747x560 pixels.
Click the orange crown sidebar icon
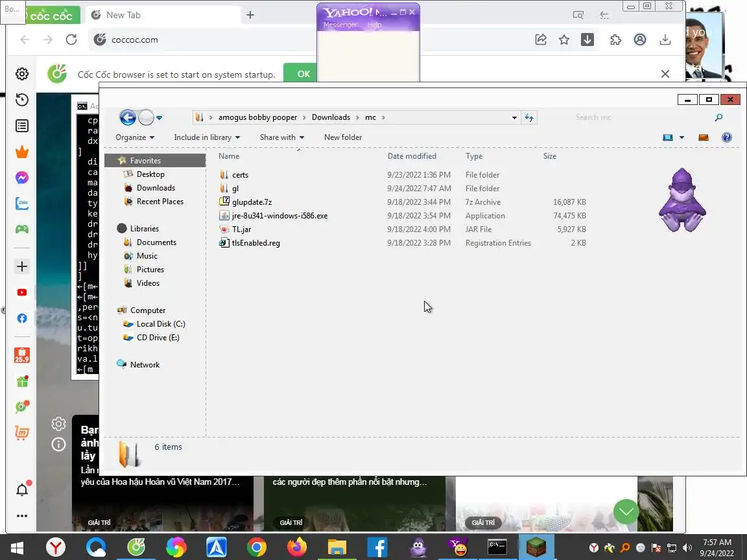click(x=22, y=152)
